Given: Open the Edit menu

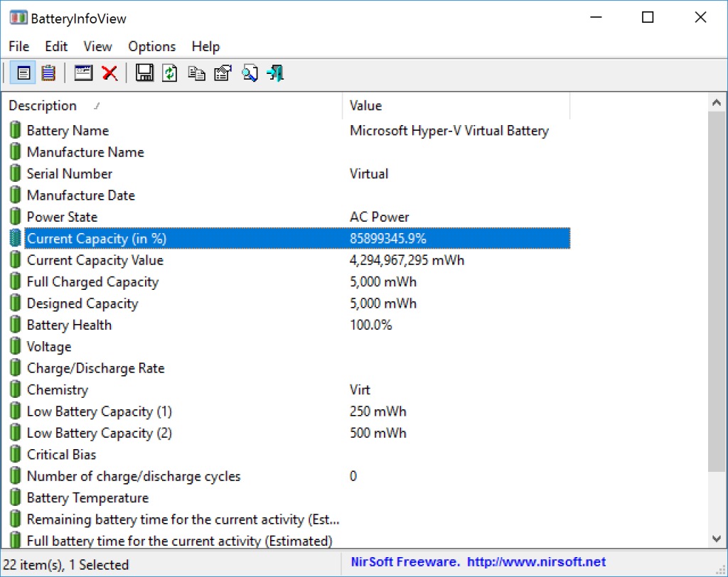Looking at the screenshot, I should pyautogui.click(x=56, y=46).
